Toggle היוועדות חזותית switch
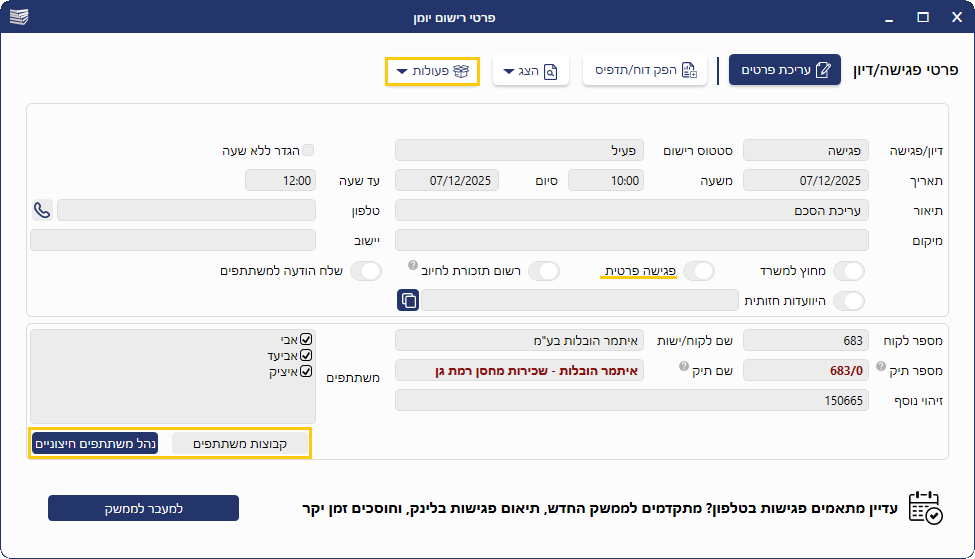The height and width of the screenshot is (559, 975). point(849,300)
